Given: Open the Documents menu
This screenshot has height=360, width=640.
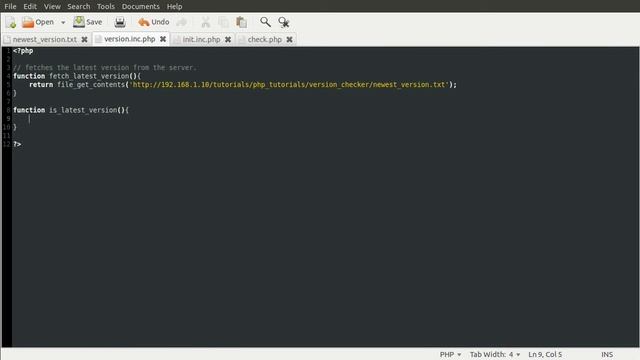Looking at the screenshot, I should [141, 7].
